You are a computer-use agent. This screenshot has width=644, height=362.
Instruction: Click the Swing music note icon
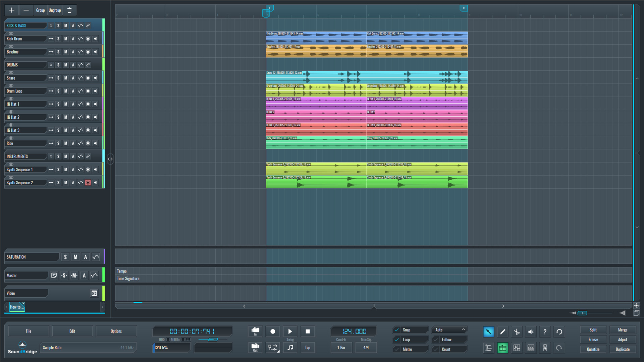click(290, 347)
